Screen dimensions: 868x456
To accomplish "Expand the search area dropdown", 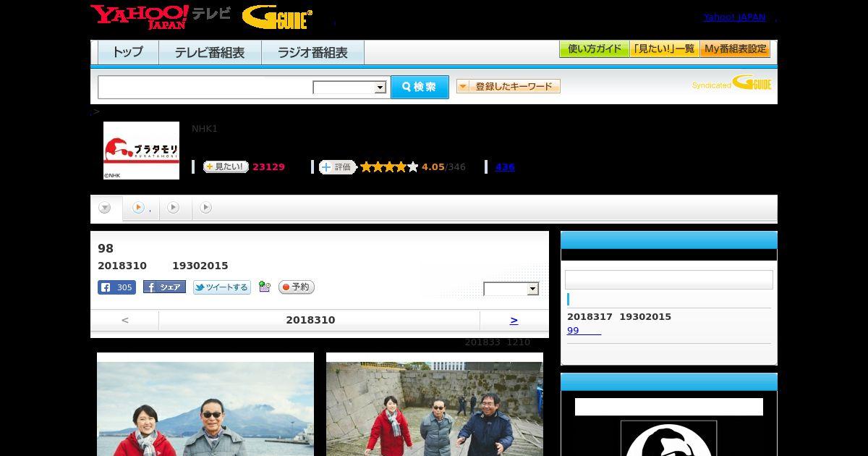I will pos(350,88).
